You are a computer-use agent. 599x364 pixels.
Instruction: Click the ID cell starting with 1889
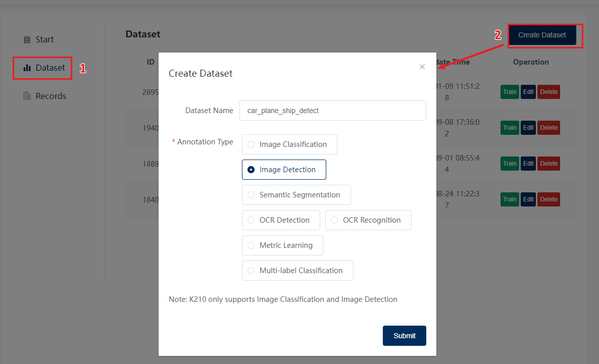point(151,164)
